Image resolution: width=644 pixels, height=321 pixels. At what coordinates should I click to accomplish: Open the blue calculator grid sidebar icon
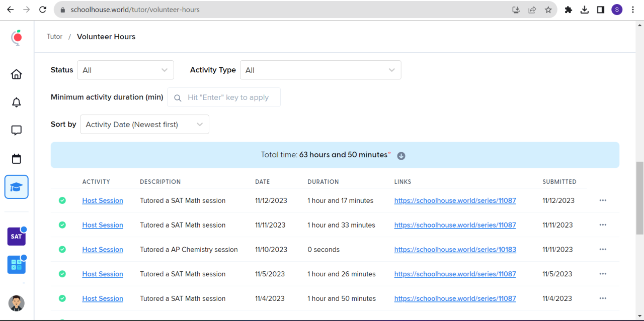tap(17, 265)
